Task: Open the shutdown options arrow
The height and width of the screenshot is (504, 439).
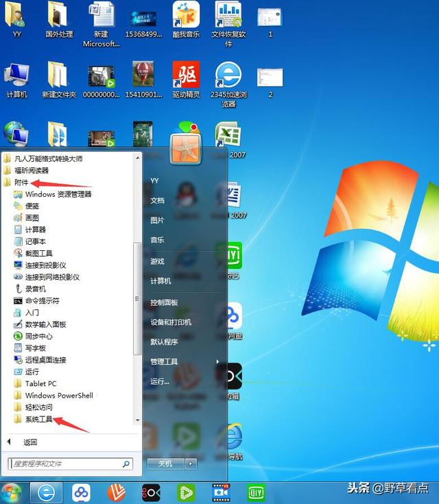Action: point(191,464)
